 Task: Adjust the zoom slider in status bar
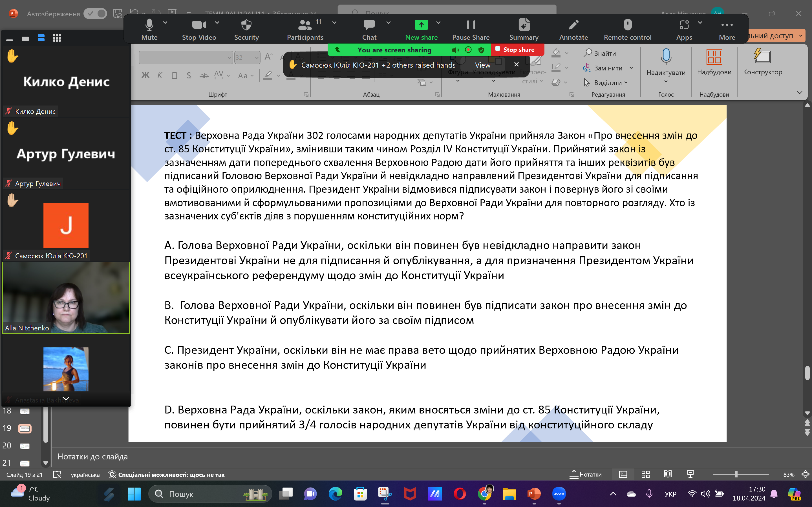click(x=736, y=475)
